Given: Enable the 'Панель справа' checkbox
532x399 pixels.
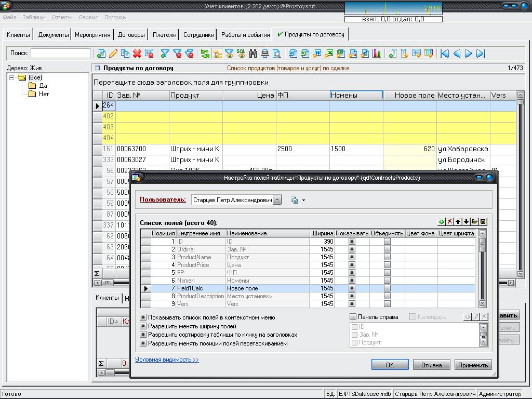Looking at the screenshot, I should 353,317.
